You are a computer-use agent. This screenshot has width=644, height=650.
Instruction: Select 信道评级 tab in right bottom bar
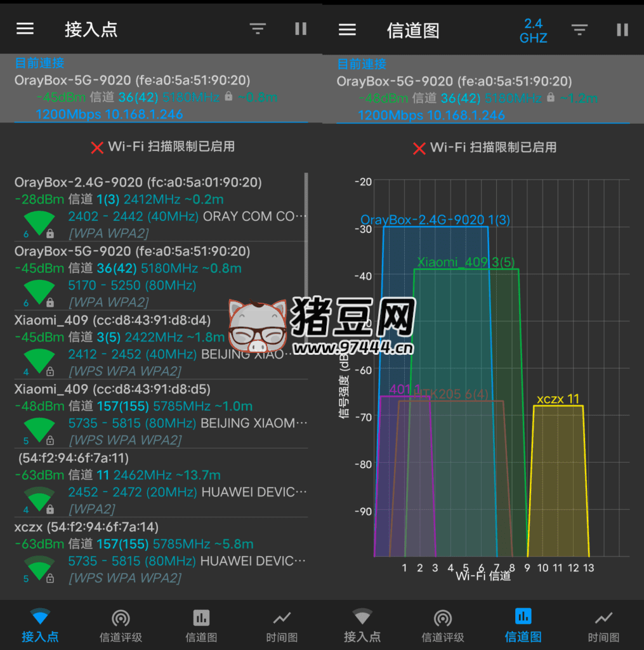pos(443,625)
